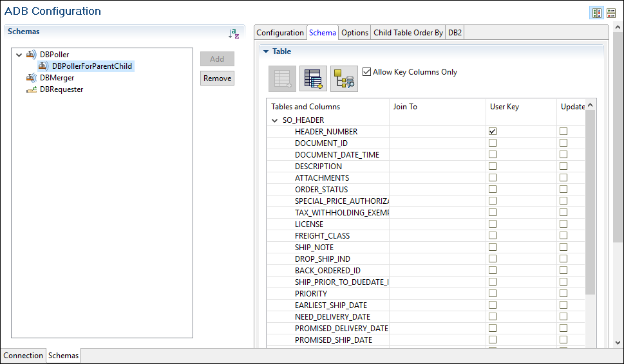Switch to the Options tab
This screenshot has width=624, height=364.
355,33
